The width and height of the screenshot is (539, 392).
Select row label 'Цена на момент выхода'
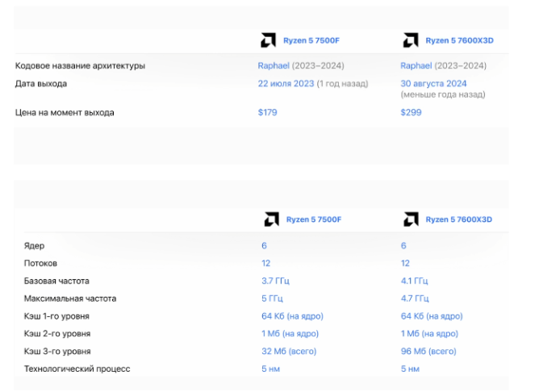coord(65,112)
